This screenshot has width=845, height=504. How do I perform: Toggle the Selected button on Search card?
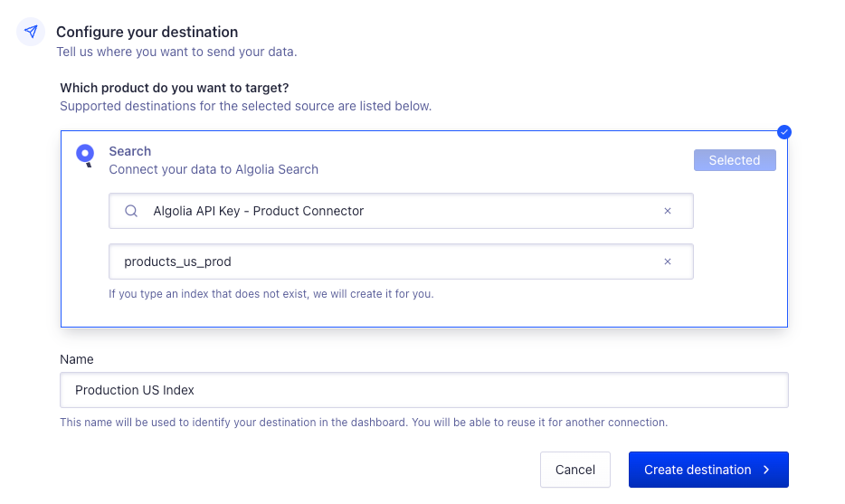point(734,160)
